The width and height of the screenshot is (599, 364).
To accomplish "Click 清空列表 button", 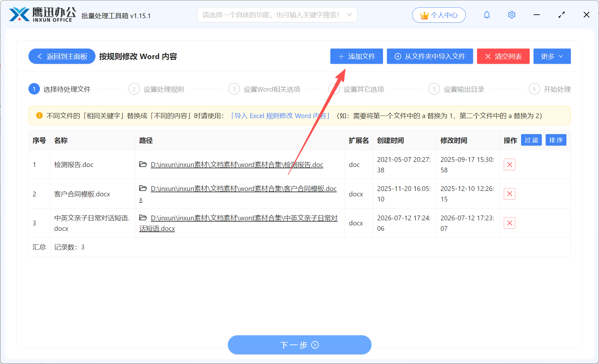I will 503,57.
